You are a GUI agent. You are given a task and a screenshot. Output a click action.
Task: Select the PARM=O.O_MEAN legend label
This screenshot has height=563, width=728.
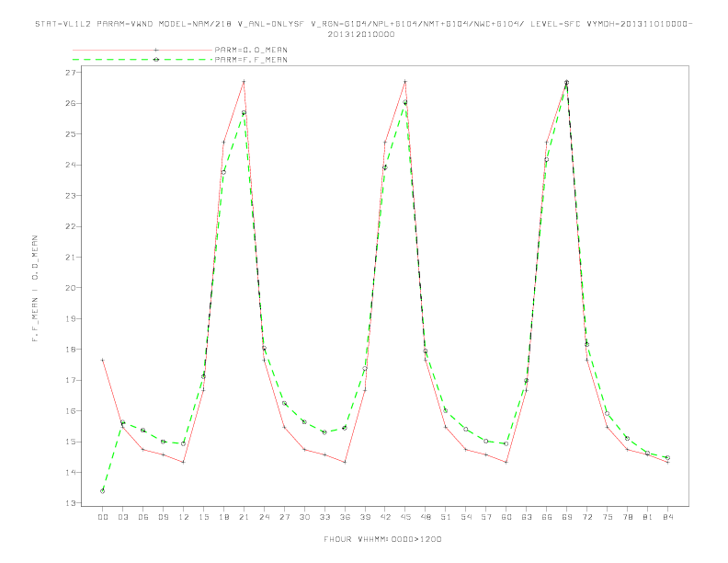(251, 50)
